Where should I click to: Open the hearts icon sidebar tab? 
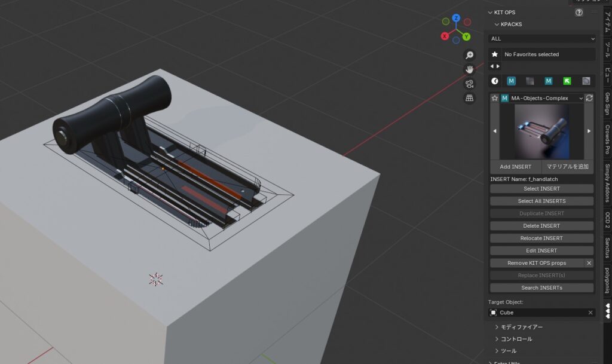click(607, 311)
